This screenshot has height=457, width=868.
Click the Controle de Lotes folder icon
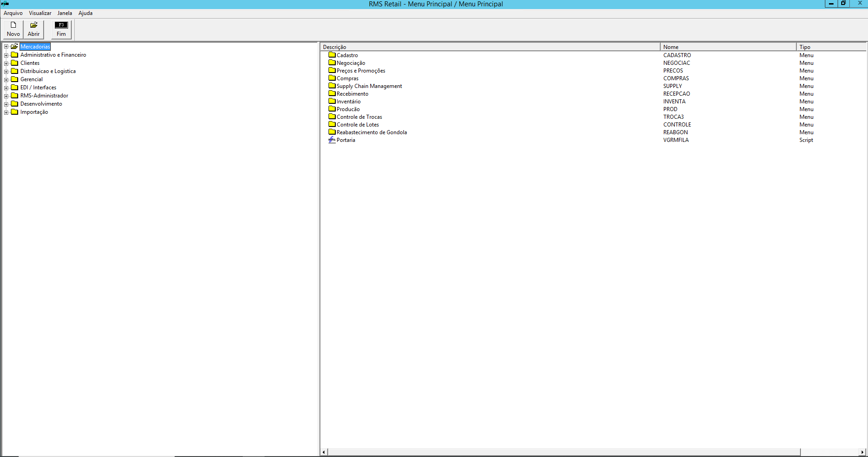click(332, 124)
